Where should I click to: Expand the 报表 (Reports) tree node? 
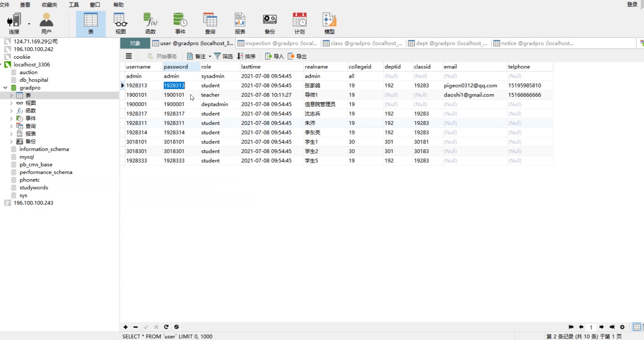[x=11, y=134]
